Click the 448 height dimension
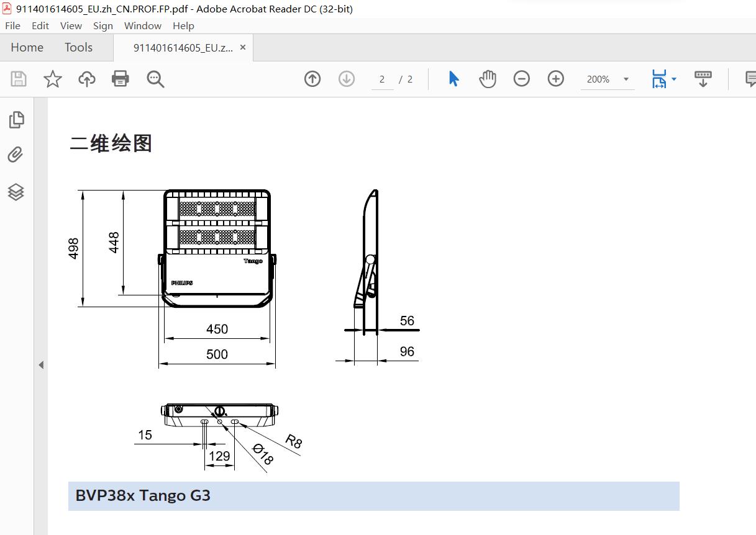 coord(114,243)
